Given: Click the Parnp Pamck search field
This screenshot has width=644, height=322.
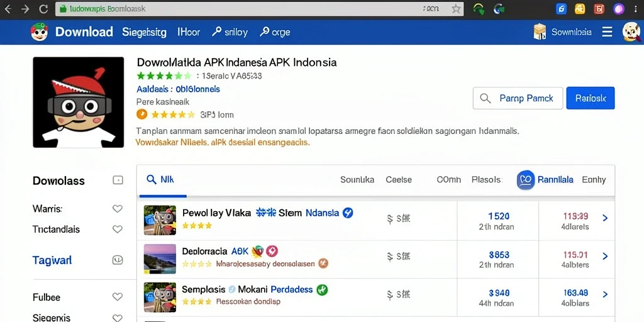Looking at the screenshot, I should [518, 98].
